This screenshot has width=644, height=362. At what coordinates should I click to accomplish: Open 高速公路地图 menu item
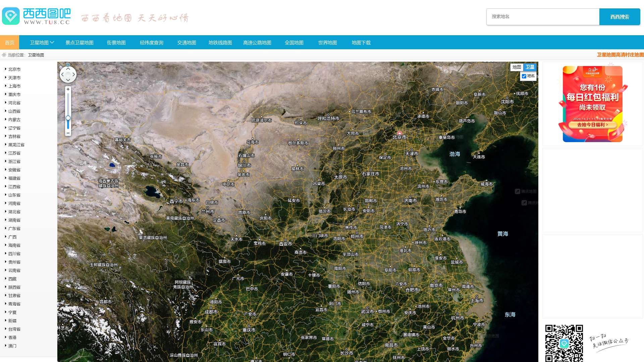pos(257,43)
